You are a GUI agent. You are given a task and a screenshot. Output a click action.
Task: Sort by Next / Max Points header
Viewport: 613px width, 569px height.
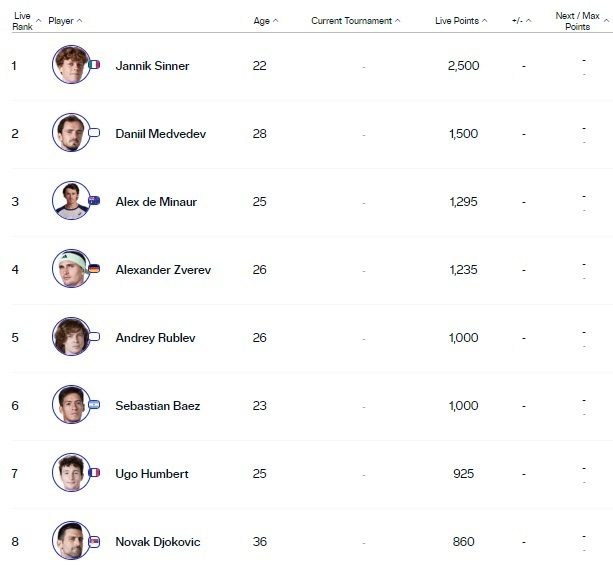tap(579, 21)
